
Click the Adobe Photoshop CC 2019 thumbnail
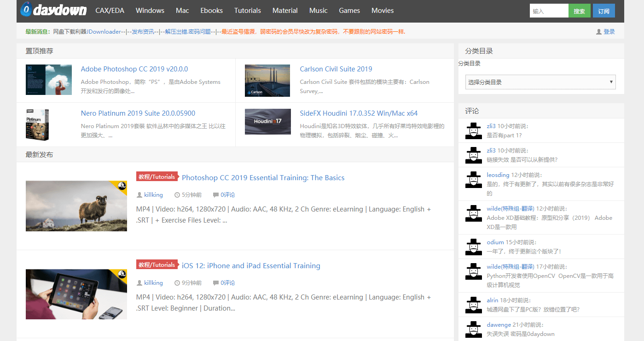pos(49,80)
